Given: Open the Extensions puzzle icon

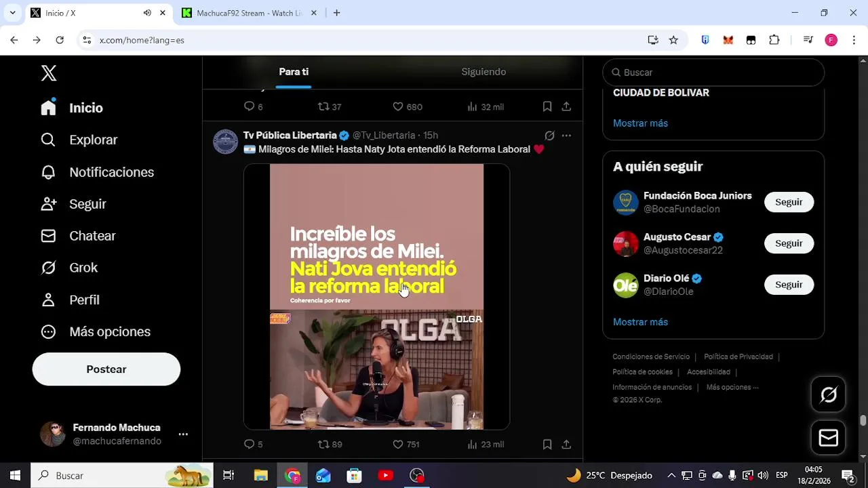Looking at the screenshot, I should point(774,40).
